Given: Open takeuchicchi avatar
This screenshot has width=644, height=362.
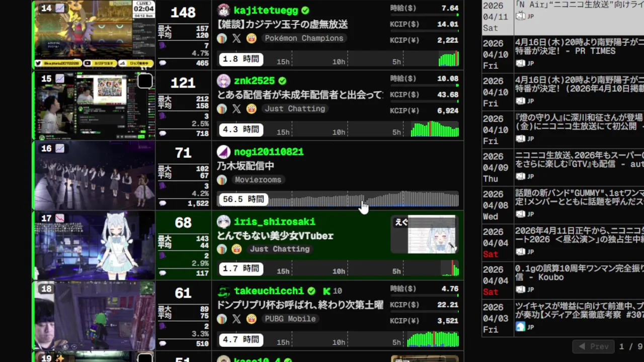Looking at the screenshot, I should pos(223,291).
